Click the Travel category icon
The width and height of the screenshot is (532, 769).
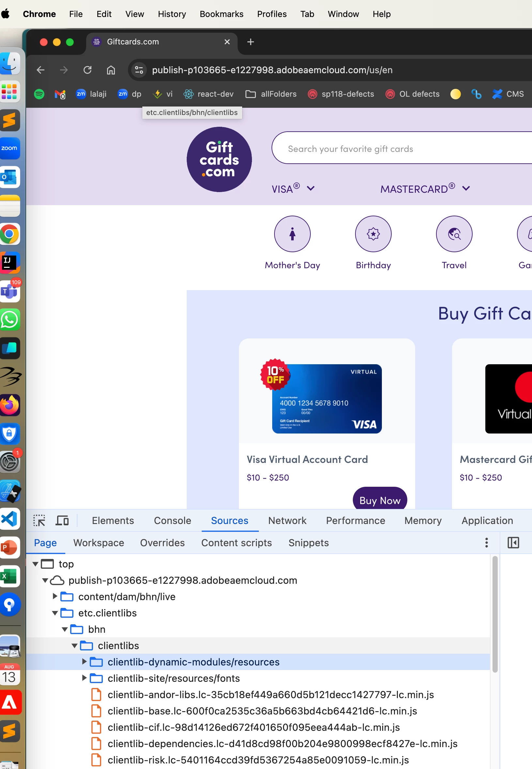click(x=454, y=234)
